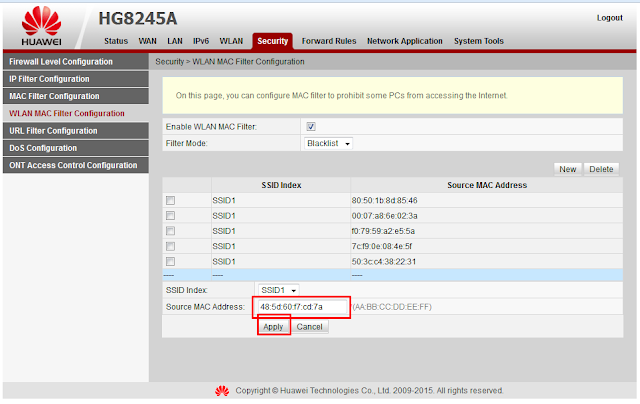Click the Cancel button
The width and height of the screenshot is (640, 404).
309,327
